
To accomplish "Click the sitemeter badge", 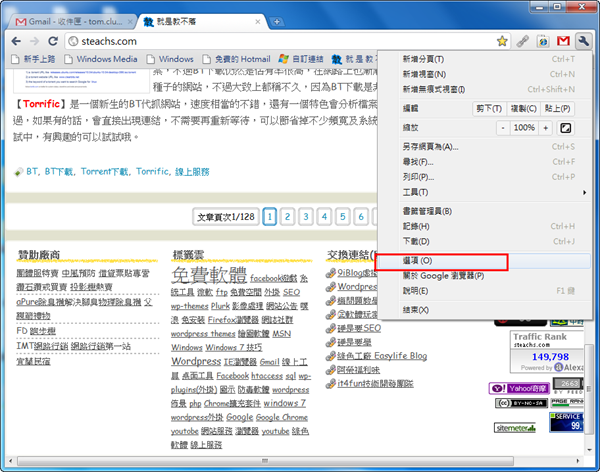I will [515, 428].
